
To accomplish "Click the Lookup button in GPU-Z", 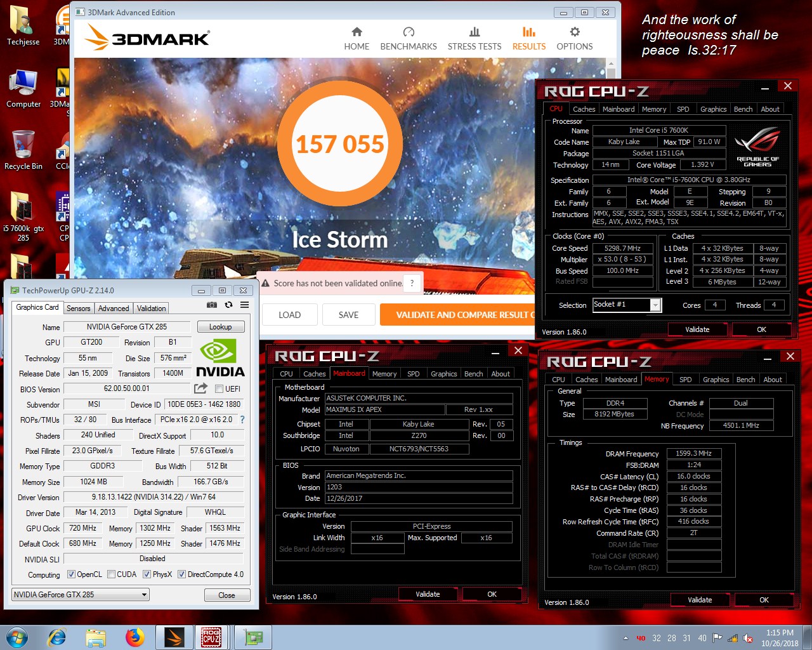I will click(x=220, y=327).
